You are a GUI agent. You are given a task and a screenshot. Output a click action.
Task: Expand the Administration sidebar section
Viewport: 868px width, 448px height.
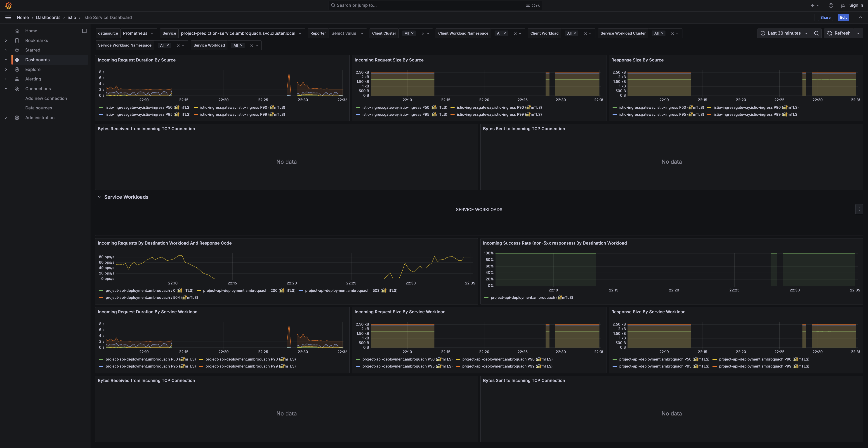6,118
